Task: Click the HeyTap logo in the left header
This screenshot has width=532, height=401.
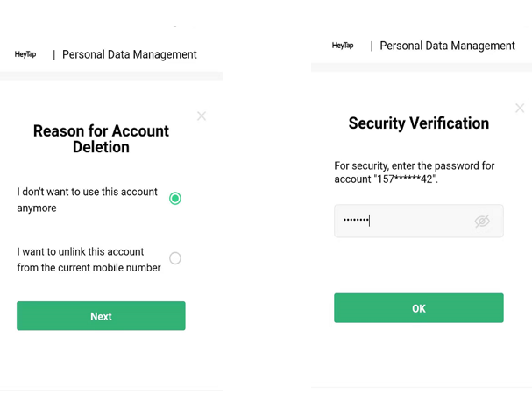Action: coord(25,54)
